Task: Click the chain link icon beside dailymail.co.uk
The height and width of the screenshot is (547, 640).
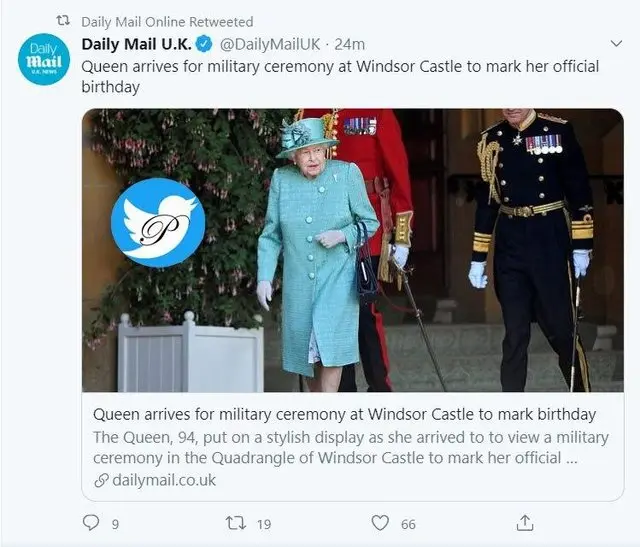Action: tap(100, 480)
